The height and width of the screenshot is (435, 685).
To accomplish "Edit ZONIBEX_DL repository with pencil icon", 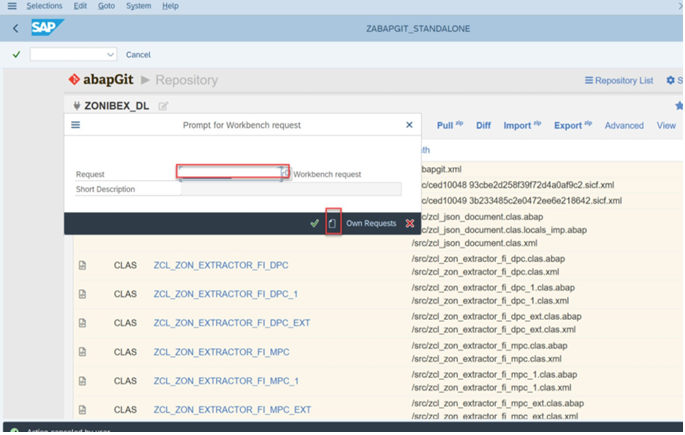I will [163, 106].
